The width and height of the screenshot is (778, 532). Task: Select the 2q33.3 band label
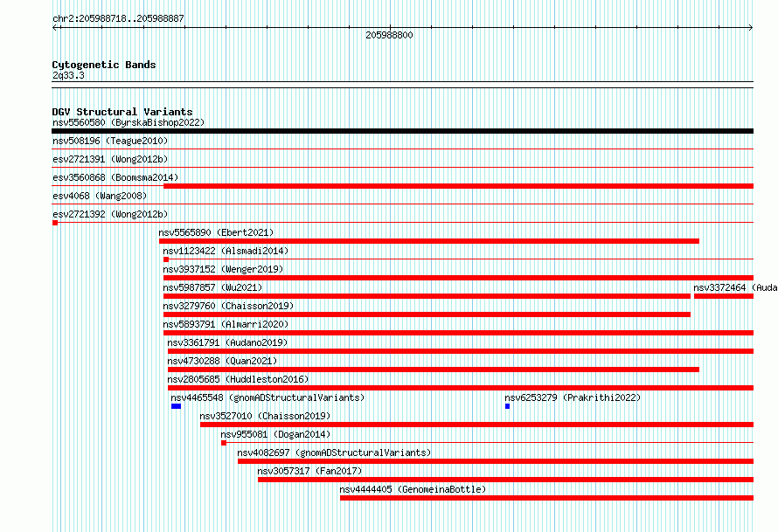point(68,75)
